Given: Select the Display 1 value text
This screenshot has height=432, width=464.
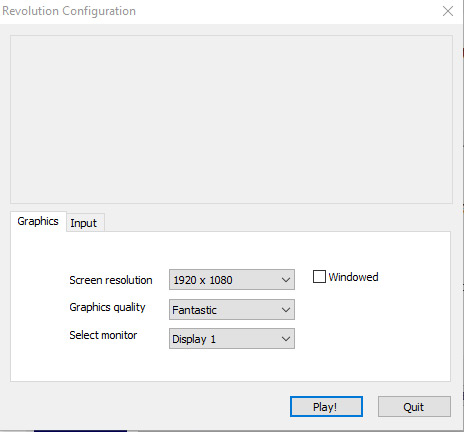Looking at the screenshot, I should click(x=194, y=339).
